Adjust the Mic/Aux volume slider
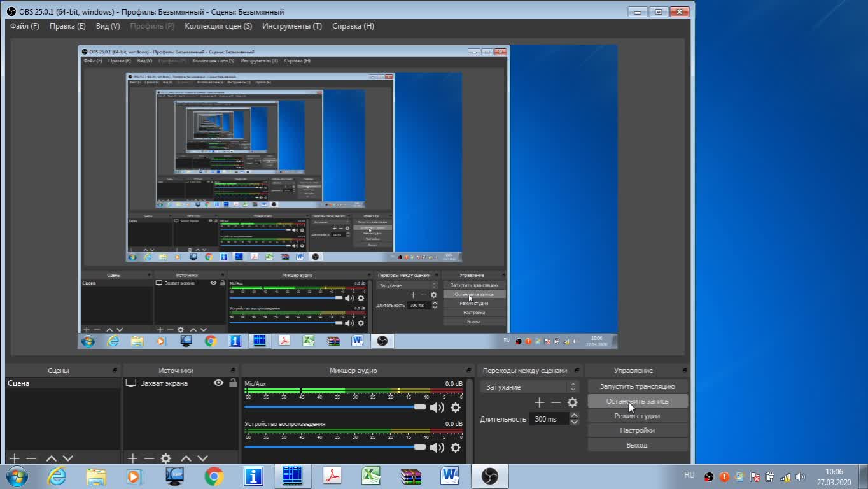Screen dimensions: 868x489 tap(335, 407)
